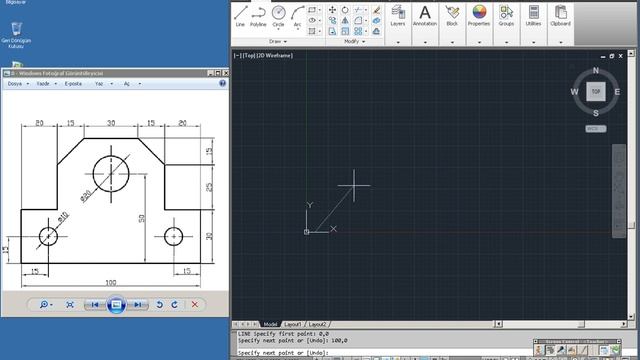Click the [2D Wireframe] visual style label
This screenshot has height=360, width=640.
(274, 56)
